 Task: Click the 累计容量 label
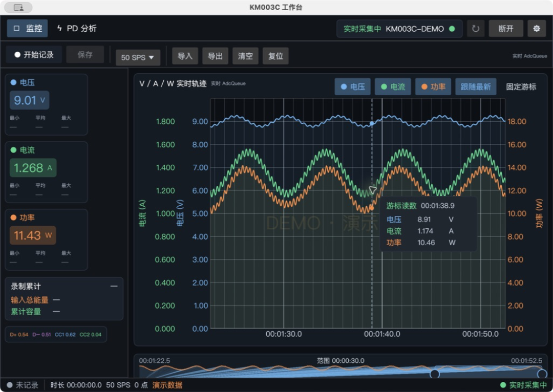(26, 312)
